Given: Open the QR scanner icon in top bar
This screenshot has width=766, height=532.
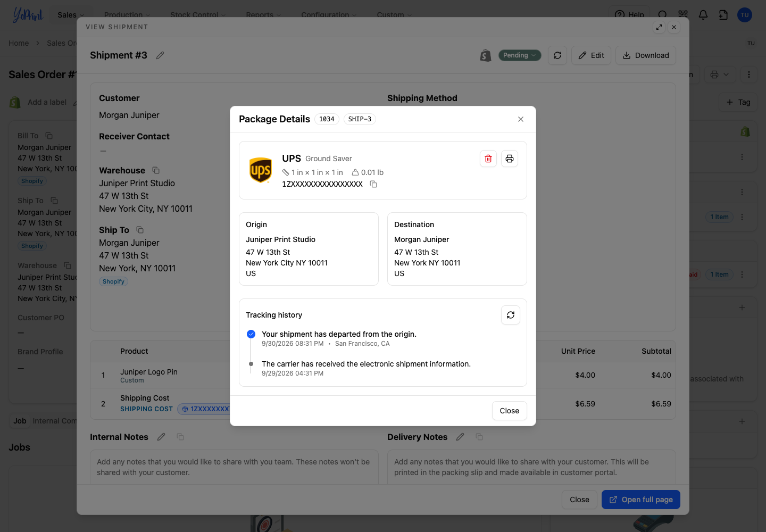Looking at the screenshot, I should [683, 15].
